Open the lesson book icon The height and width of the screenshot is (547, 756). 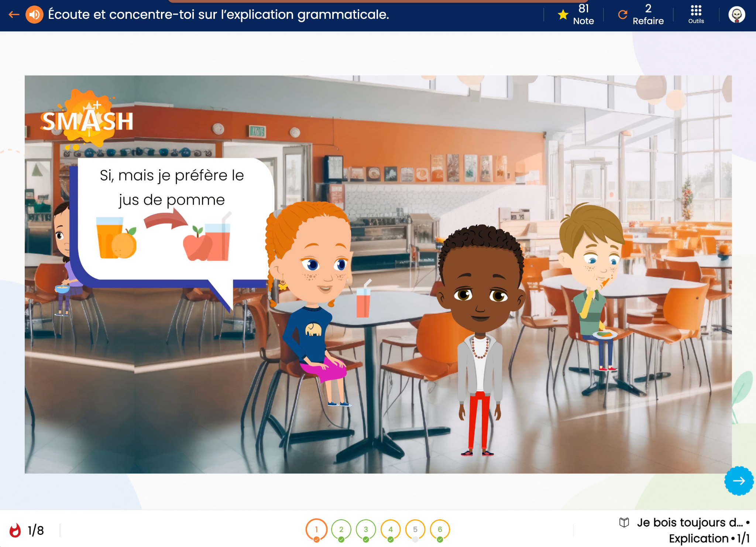pos(624,522)
